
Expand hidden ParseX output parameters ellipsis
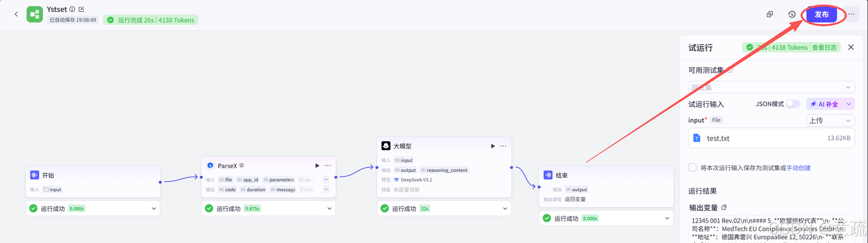326,189
